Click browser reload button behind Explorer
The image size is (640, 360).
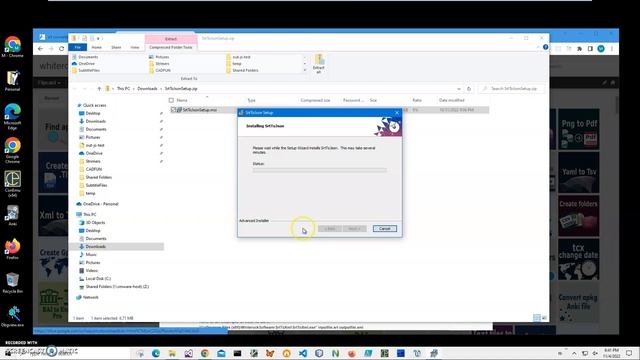click(x=62, y=49)
